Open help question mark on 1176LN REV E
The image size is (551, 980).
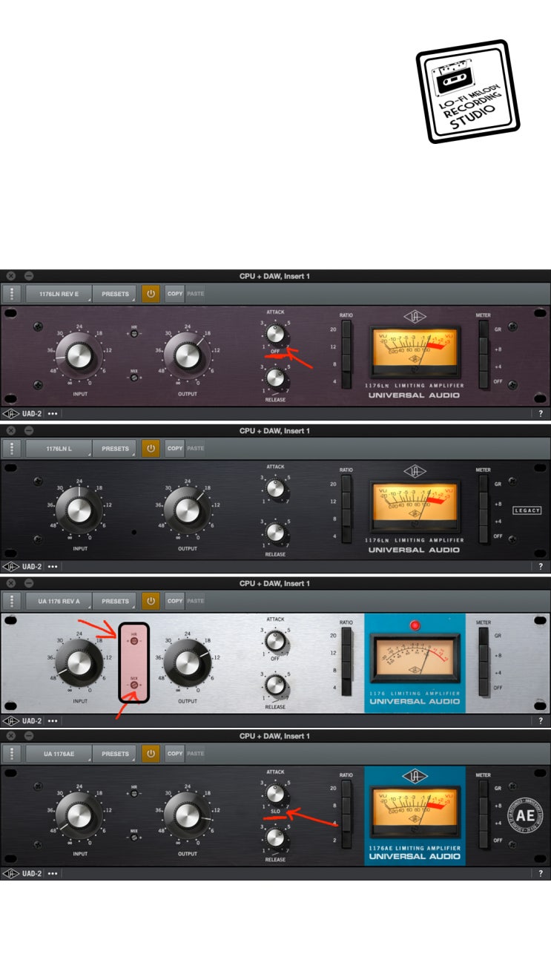tap(540, 413)
